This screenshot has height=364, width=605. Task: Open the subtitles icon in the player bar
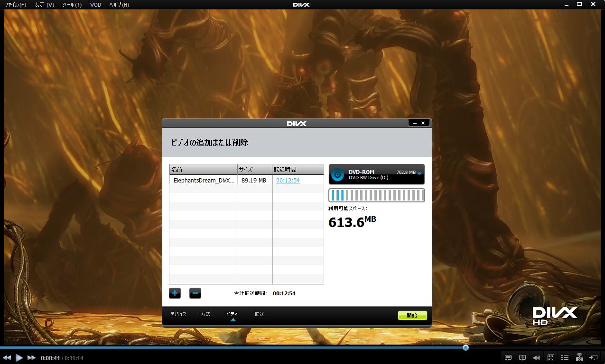[508, 357]
